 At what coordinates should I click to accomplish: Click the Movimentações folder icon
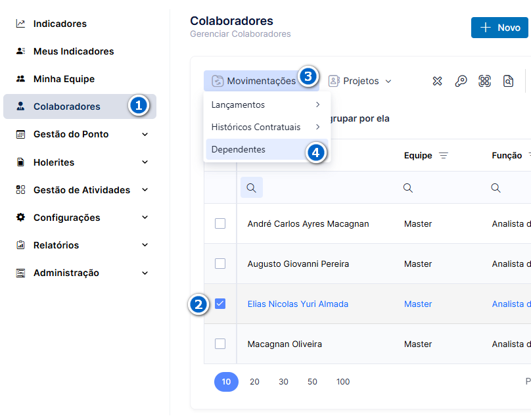coord(218,81)
